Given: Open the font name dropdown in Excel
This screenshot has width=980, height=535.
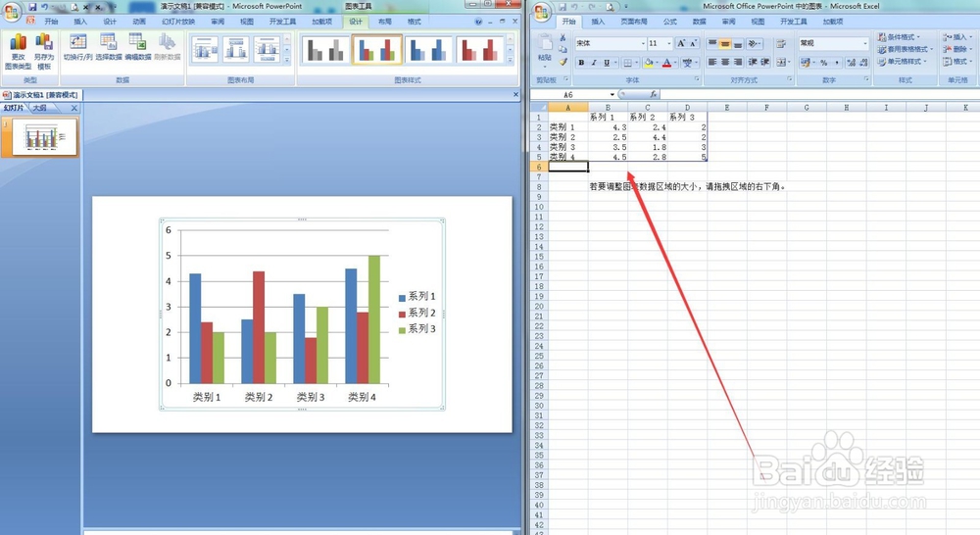Looking at the screenshot, I should (643, 43).
